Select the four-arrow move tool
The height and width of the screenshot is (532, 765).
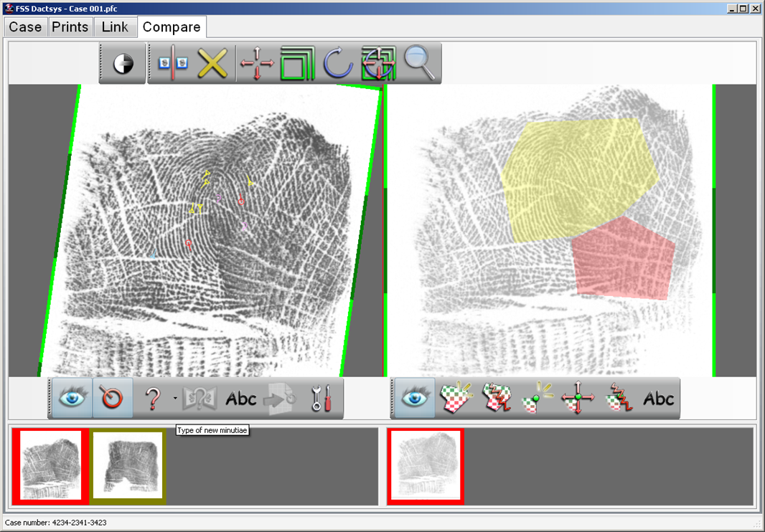[257, 63]
